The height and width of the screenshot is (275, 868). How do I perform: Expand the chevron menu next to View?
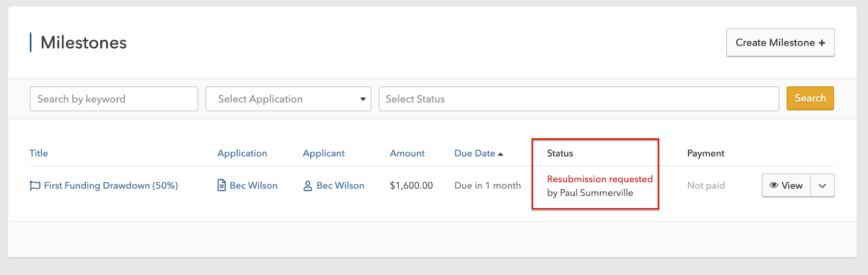[x=822, y=186]
